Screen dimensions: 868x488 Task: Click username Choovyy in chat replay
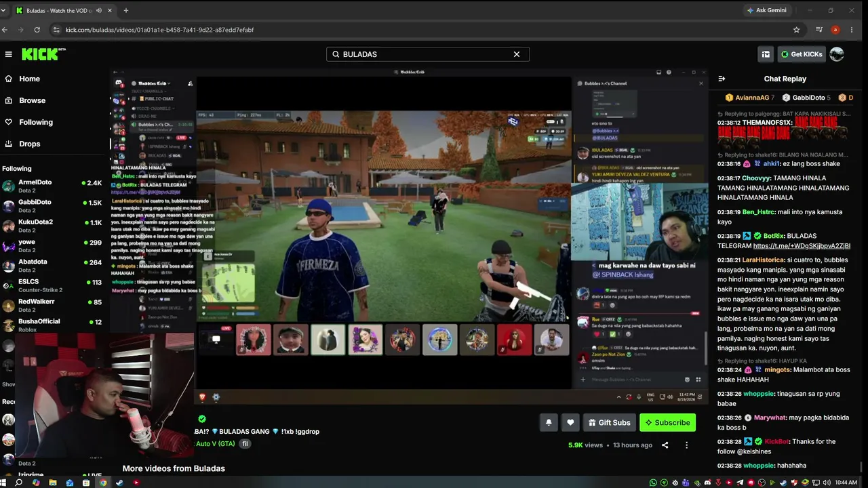tap(757, 178)
